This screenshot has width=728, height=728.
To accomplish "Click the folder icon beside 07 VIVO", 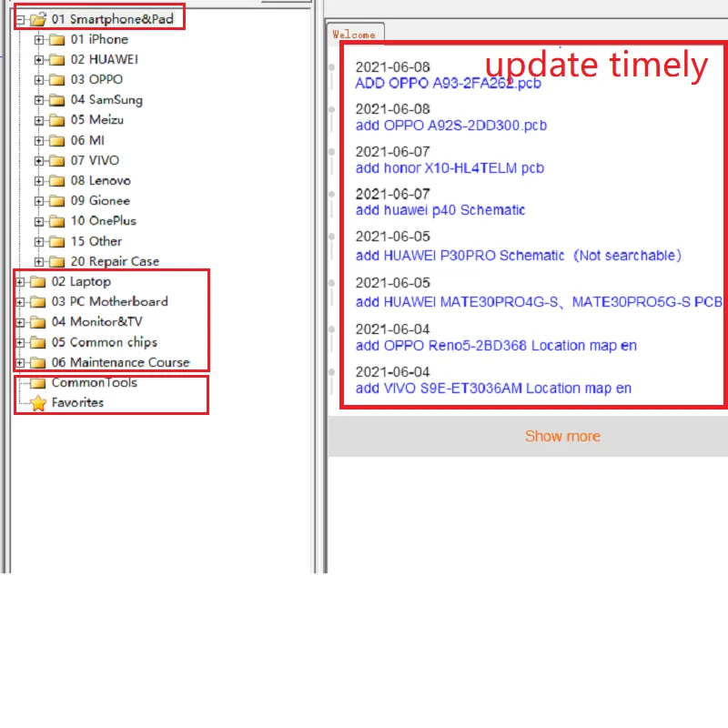I will click(x=56, y=161).
